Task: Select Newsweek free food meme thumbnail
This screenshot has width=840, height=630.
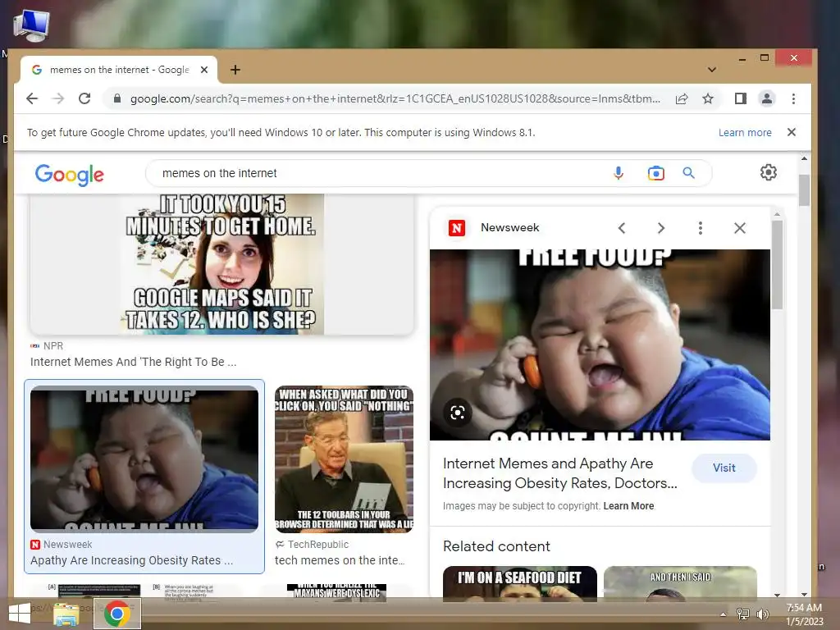Action: tap(144, 459)
